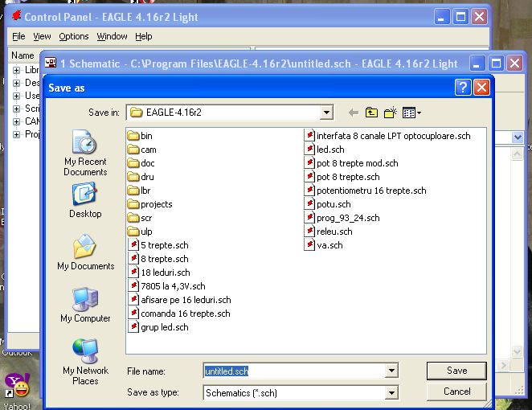This screenshot has width=532, height=410.
Task: Select file potu.sch
Action: click(327, 204)
